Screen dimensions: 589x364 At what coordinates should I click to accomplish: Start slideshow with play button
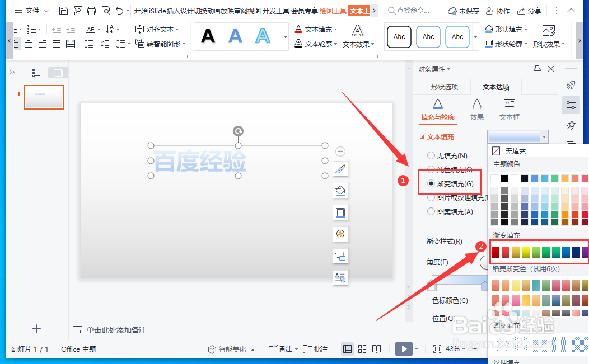404,349
